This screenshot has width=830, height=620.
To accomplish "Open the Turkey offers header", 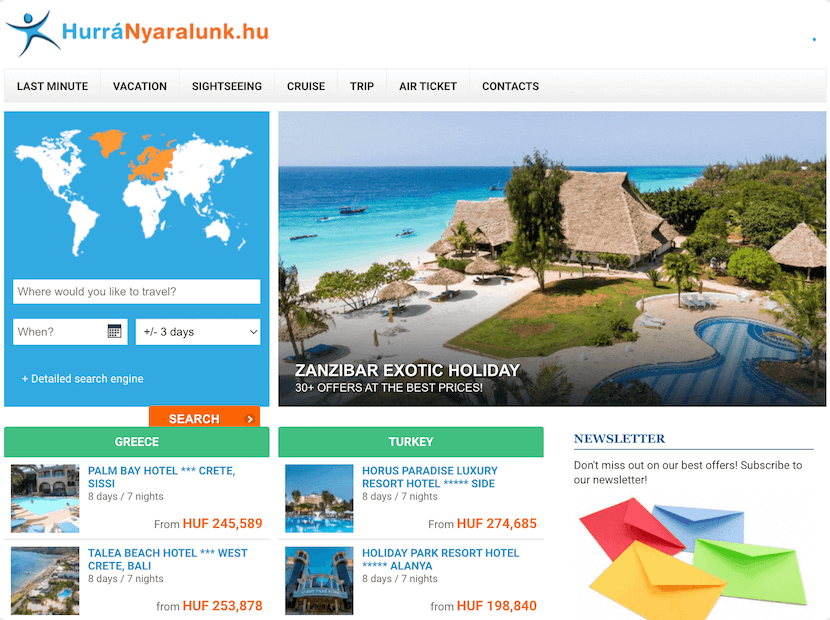I will point(411,442).
